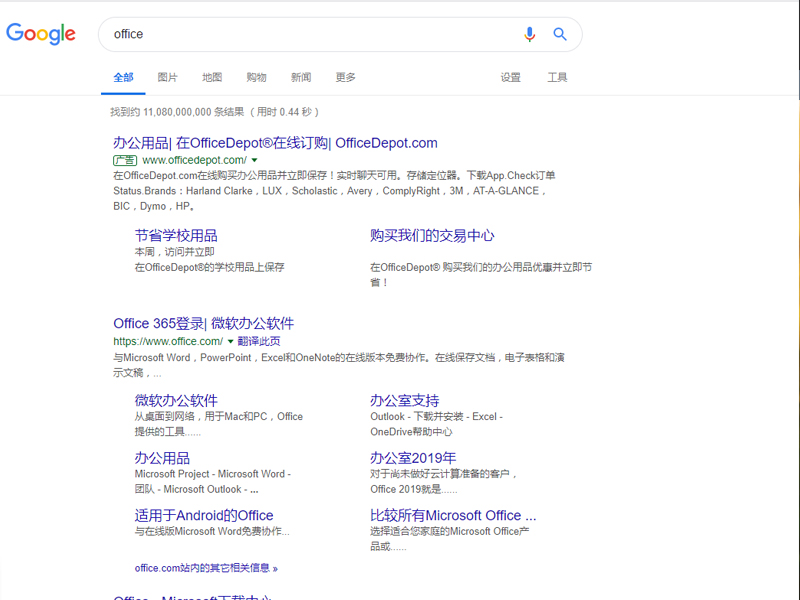Click the Google logo
This screenshot has height=600, width=800.
click(x=41, y=34)
